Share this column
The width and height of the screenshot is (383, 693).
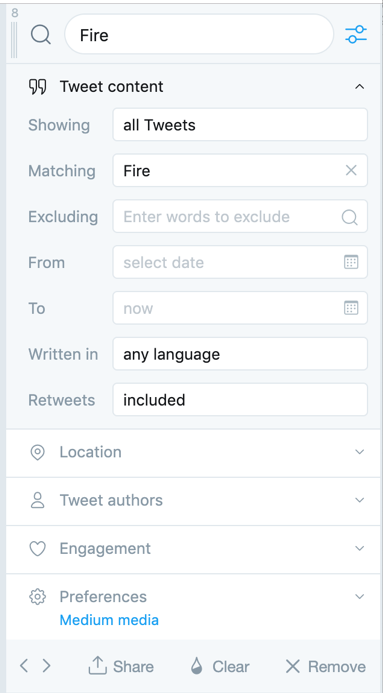coord(121,666)
